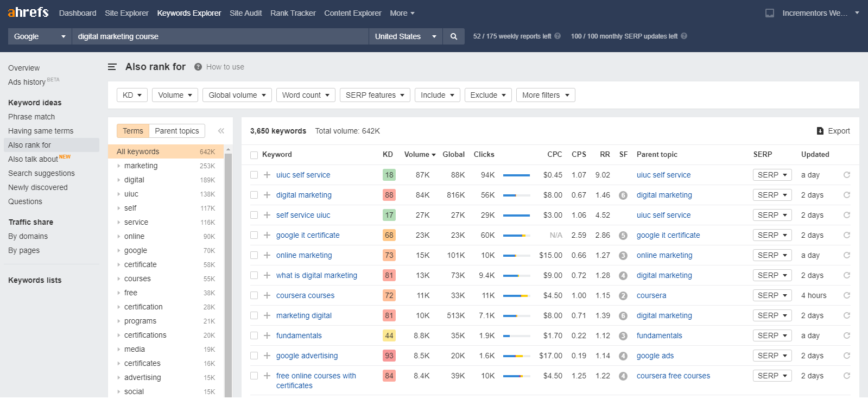Open the Volume filter dropdown
The height and width of the screenshot is (399, 868).
[175, 95]
